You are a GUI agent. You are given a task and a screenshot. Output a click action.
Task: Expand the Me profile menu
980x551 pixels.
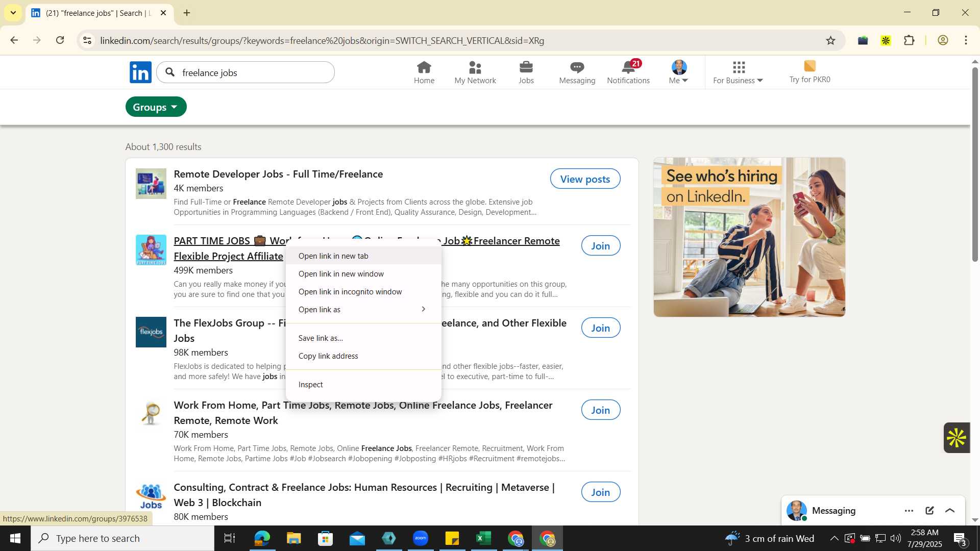tap(679, 72)
